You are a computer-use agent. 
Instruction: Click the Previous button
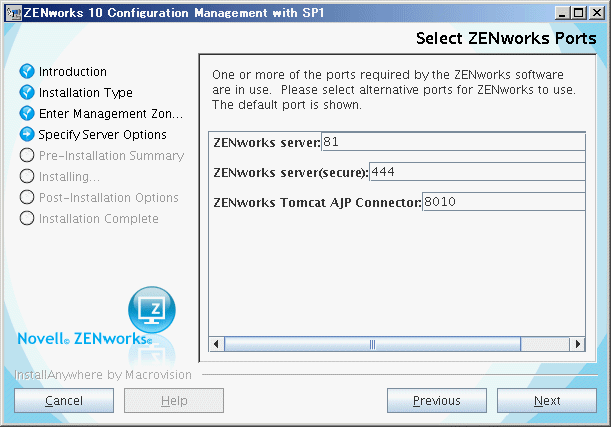[x=437, y=401]
